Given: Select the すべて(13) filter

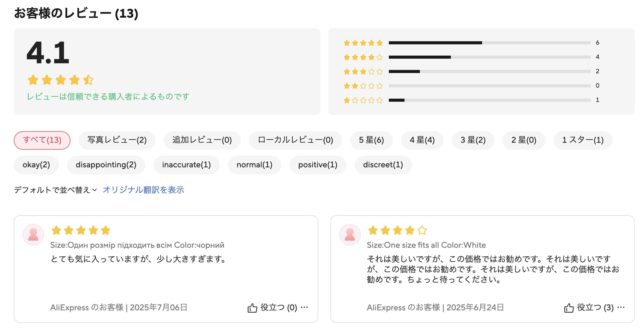Looking at the screenshot, I should [42, 140].
